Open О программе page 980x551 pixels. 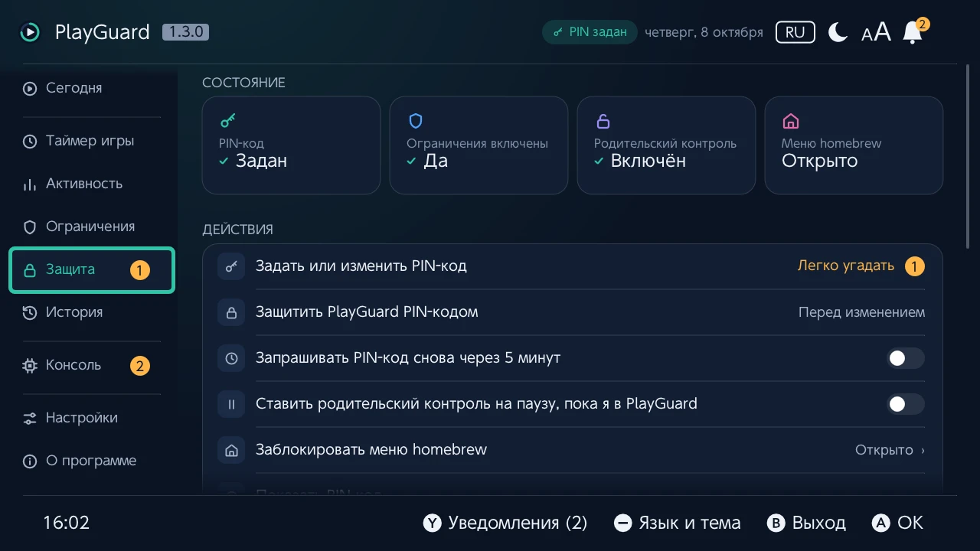[92, 461]
